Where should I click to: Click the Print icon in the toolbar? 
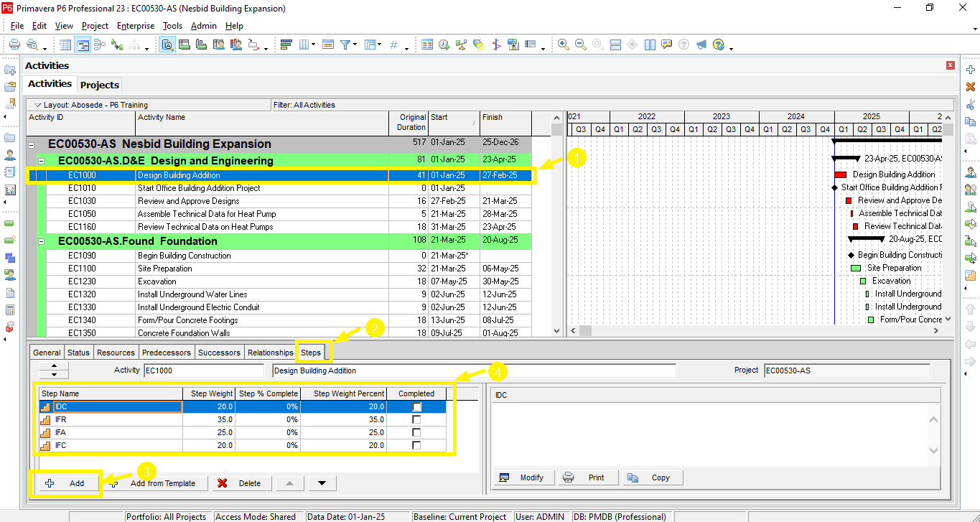pos(14,45)
